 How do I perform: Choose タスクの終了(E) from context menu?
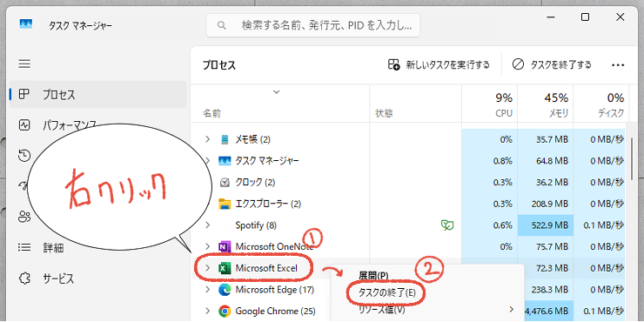387,292
